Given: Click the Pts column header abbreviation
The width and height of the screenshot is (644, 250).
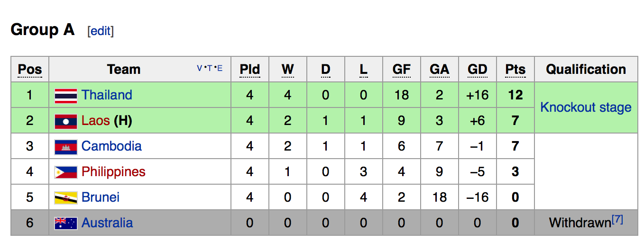Looking at the screenshot, I should click(x=515, y=70).
